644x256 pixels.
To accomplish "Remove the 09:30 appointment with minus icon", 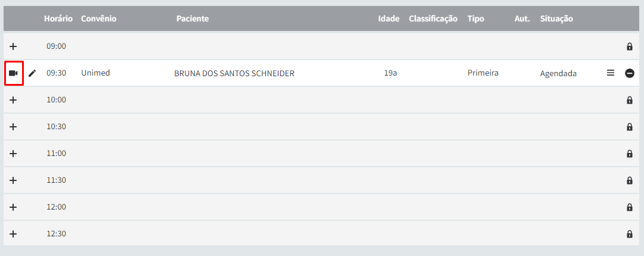I will (630, 73).
